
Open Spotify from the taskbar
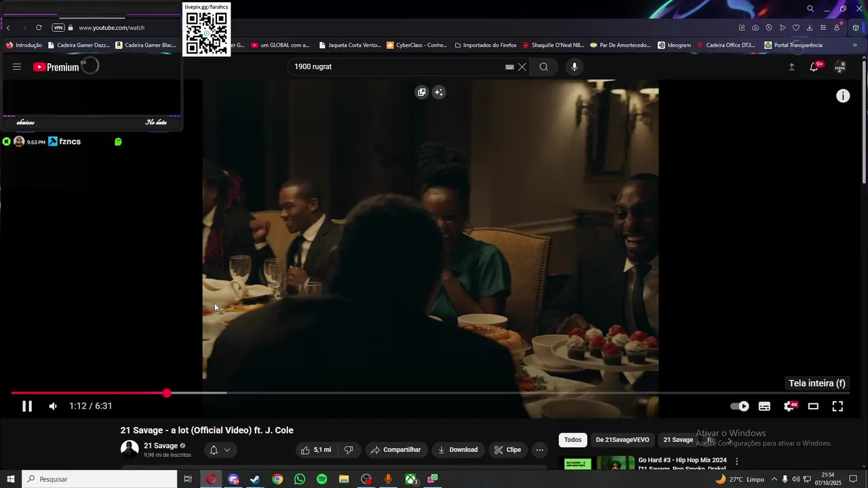point(322,479)
